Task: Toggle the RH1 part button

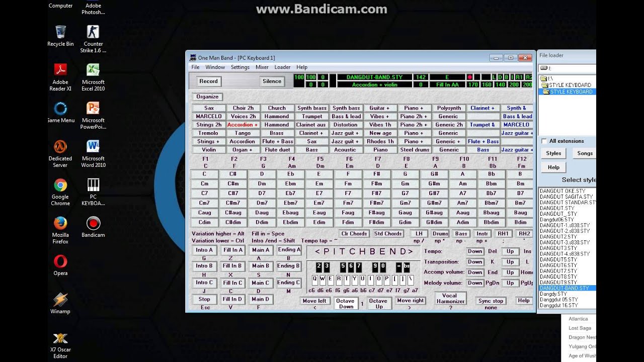Action: tap(503, 234)
